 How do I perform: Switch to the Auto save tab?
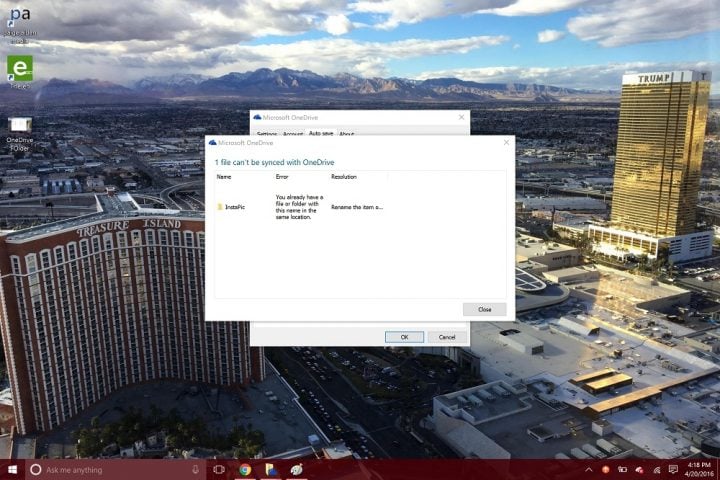pyautogui.click(x=321, y=133)
